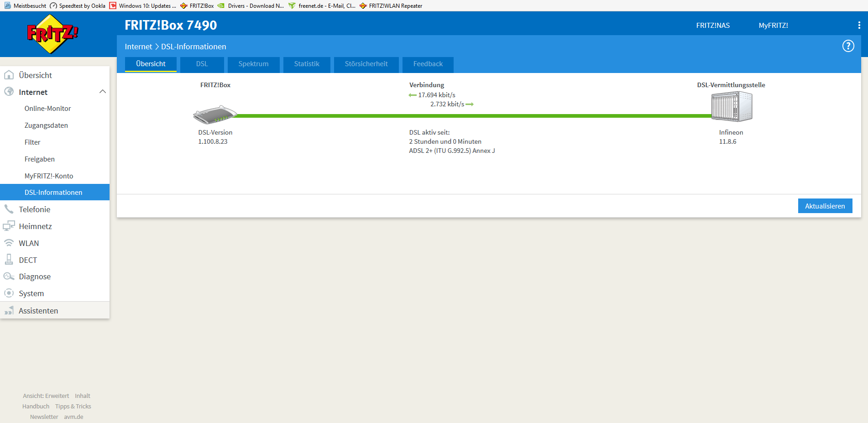Viewport: 868px width, 423px height.
Task: Click the freenet.de bookmark icon
Action: coord(292,5)
